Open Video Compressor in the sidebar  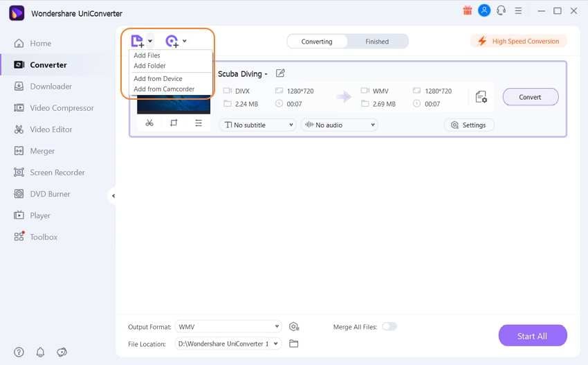62,108
